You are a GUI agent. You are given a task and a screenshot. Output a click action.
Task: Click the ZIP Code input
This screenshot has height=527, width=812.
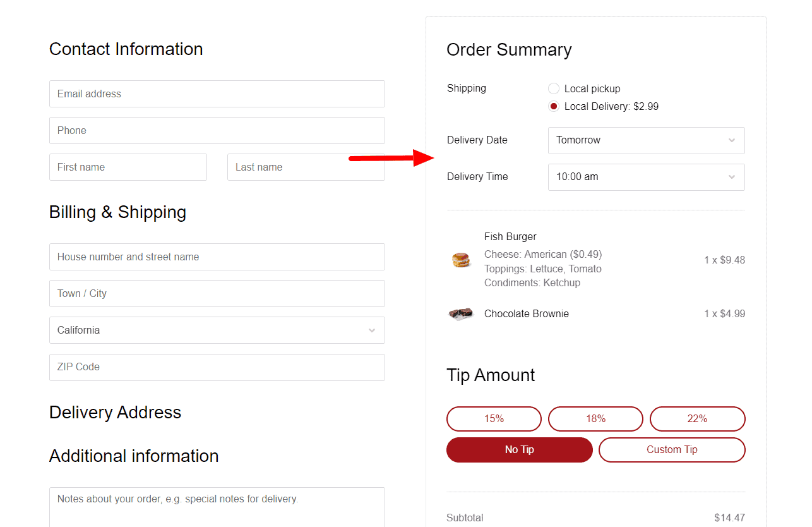[217, 366]
